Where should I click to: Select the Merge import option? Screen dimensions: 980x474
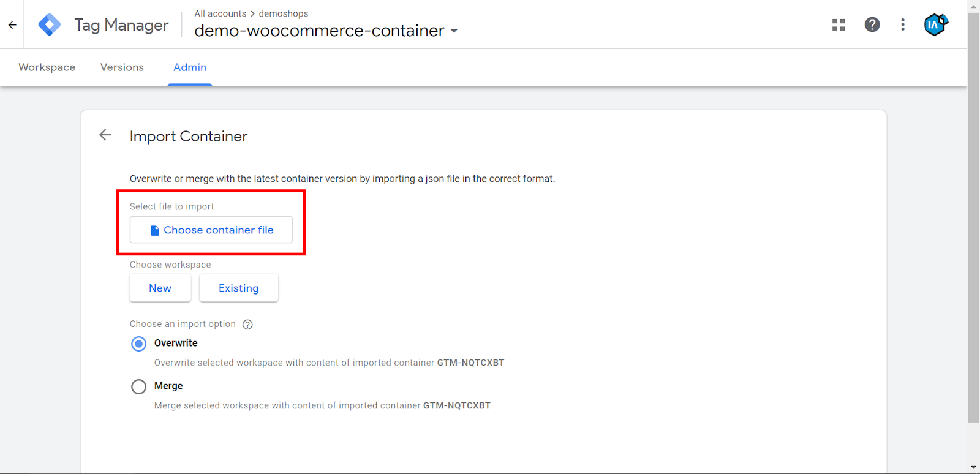click(139, 386)
